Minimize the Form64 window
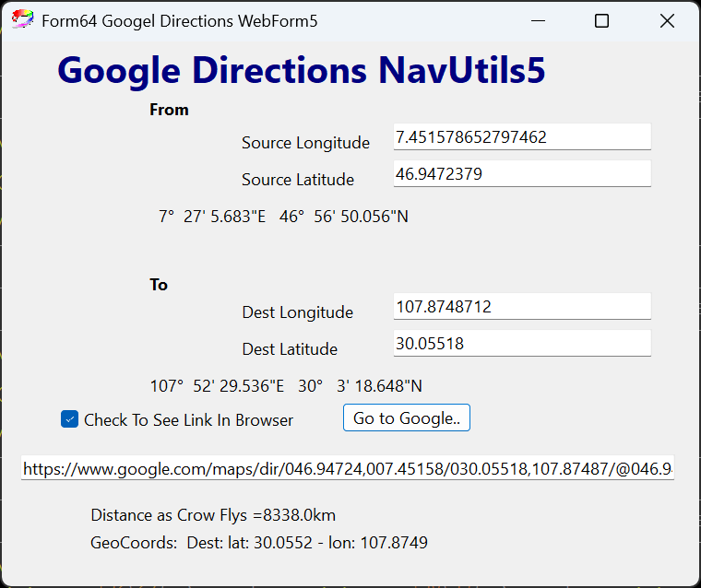Image resolution: width=701 pixels, height=588 pixels. 537,21
